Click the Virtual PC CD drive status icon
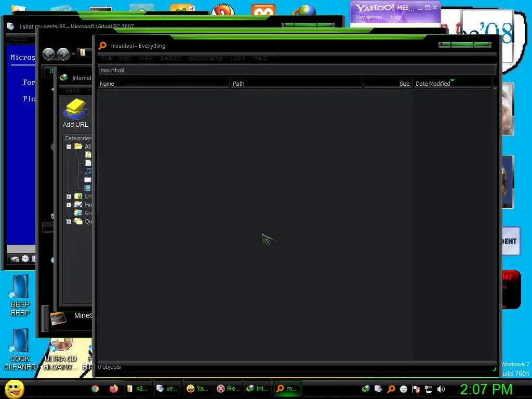Viewport: 532px width, 399px height. [25, 259]
